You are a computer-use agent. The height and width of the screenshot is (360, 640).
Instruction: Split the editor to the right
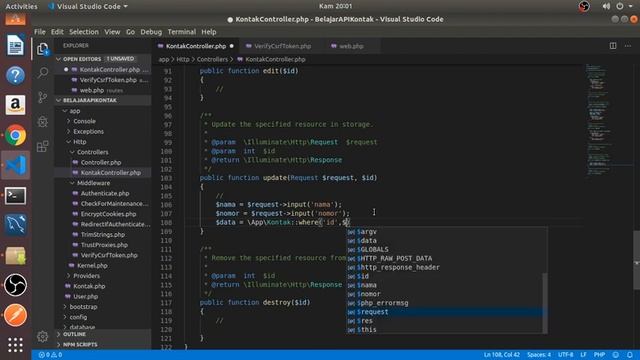(x=613, y=46)
